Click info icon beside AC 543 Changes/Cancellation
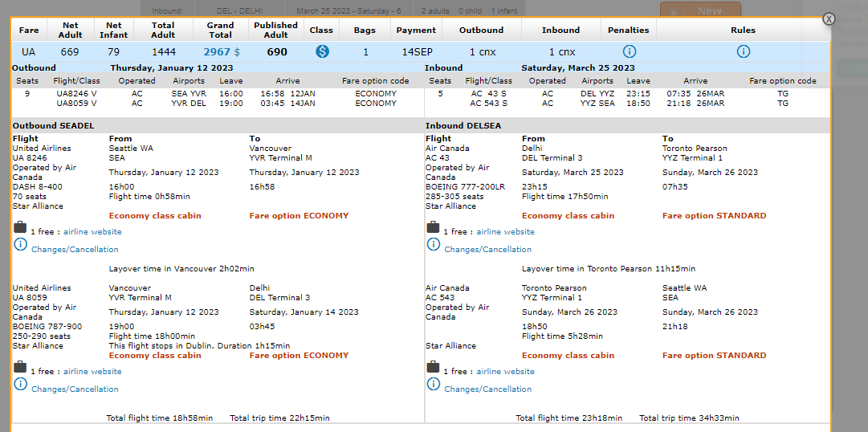This screenshot has height=432, width=868. (434, 385)
